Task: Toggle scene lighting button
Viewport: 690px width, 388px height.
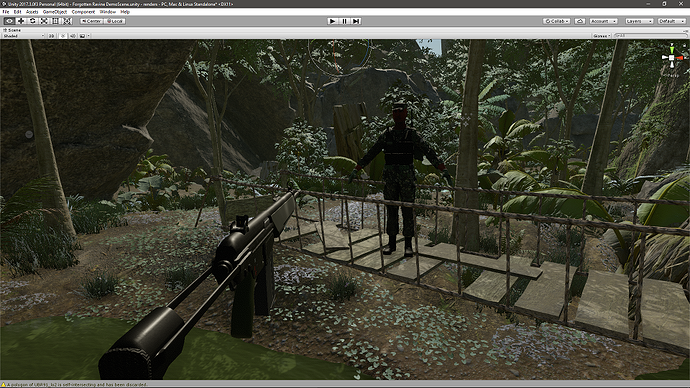Action: click(x=62, y=36)
